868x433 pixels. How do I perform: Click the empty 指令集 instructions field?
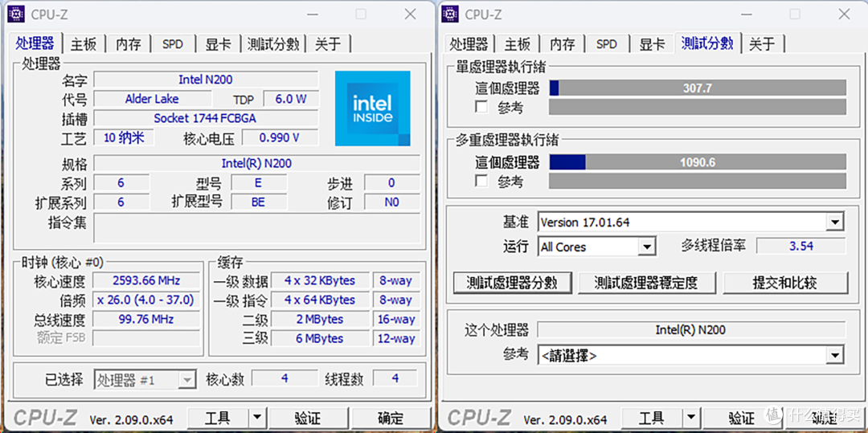point(257,228)
